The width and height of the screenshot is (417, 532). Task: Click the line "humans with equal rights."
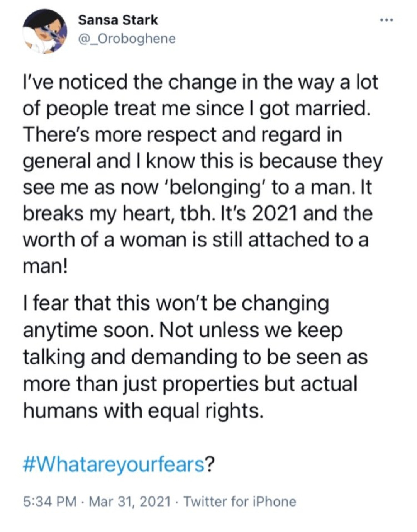(144, 410)
